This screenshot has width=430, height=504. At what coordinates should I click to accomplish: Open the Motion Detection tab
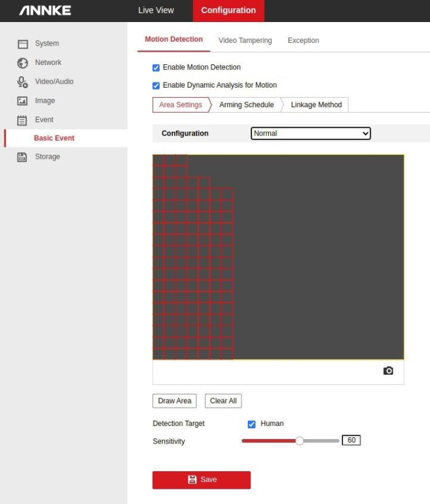click(173, 39)
